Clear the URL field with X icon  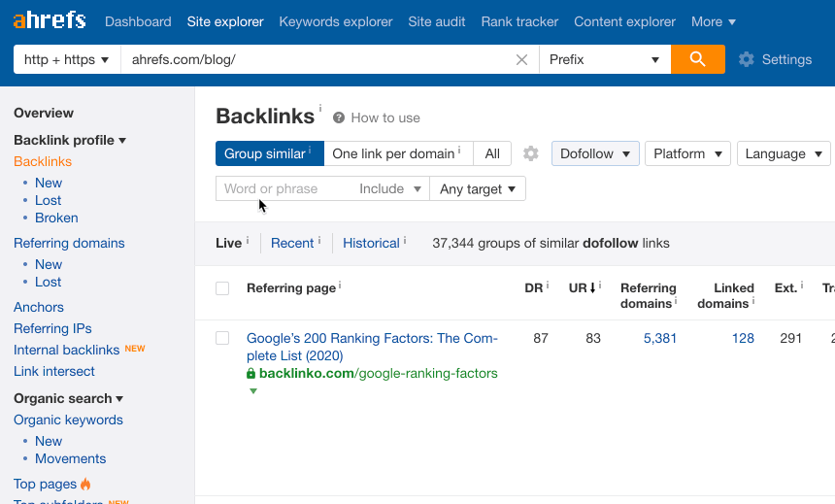coord(521,59)
